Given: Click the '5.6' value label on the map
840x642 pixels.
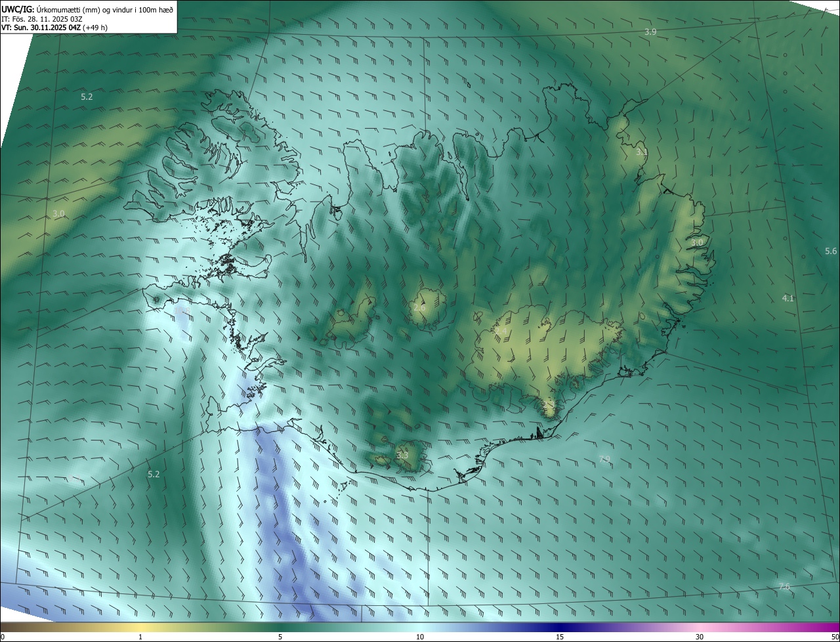Looking at the screenshot, I should tap(831, 251).
